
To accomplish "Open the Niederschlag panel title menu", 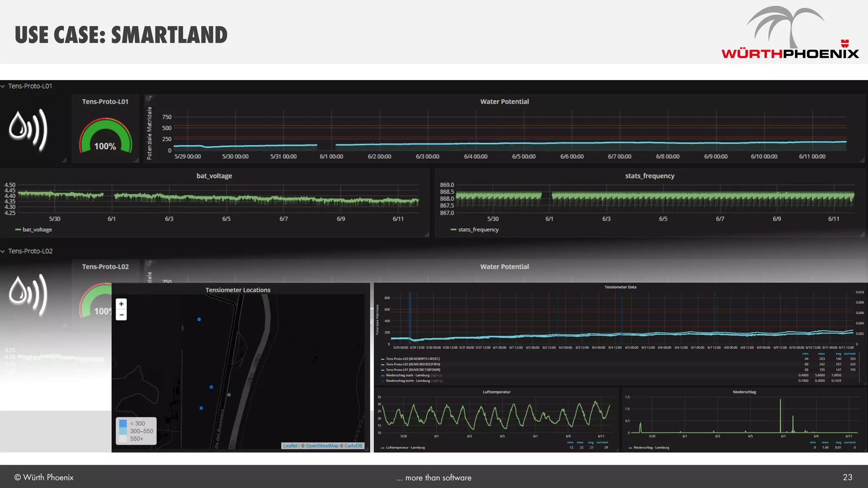I will [x=744, y=392].
